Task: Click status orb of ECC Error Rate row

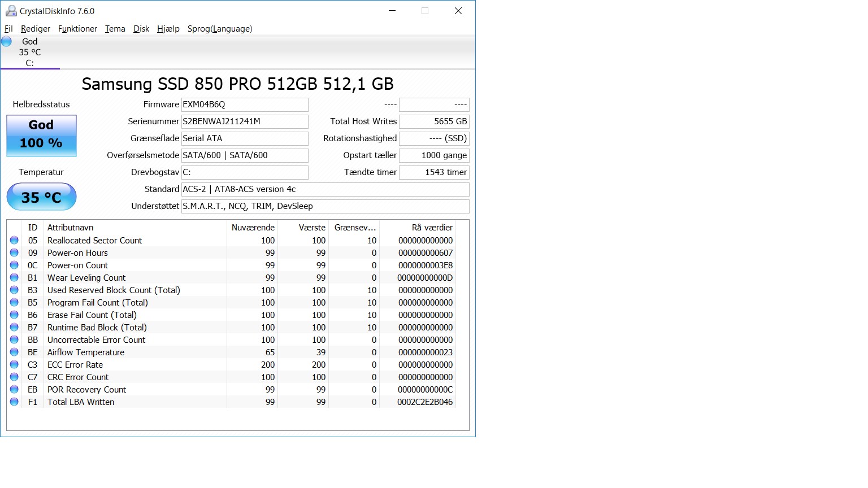Action: [14, 365]
